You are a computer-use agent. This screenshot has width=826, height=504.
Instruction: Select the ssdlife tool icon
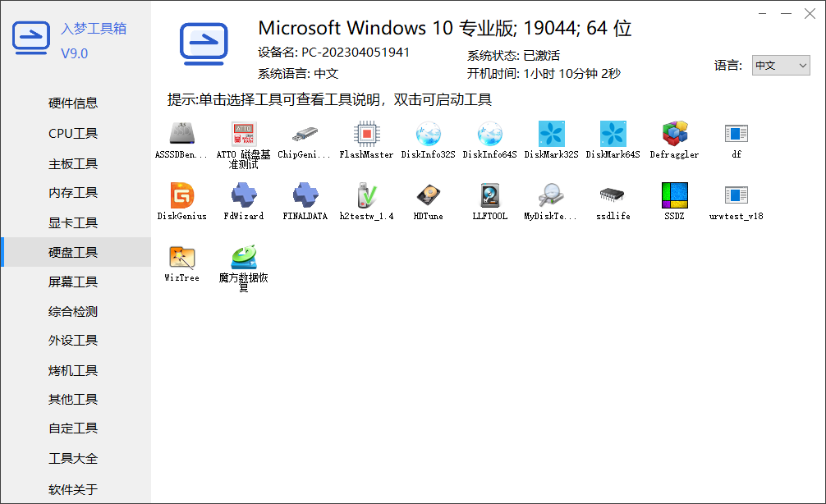point(613,201)
